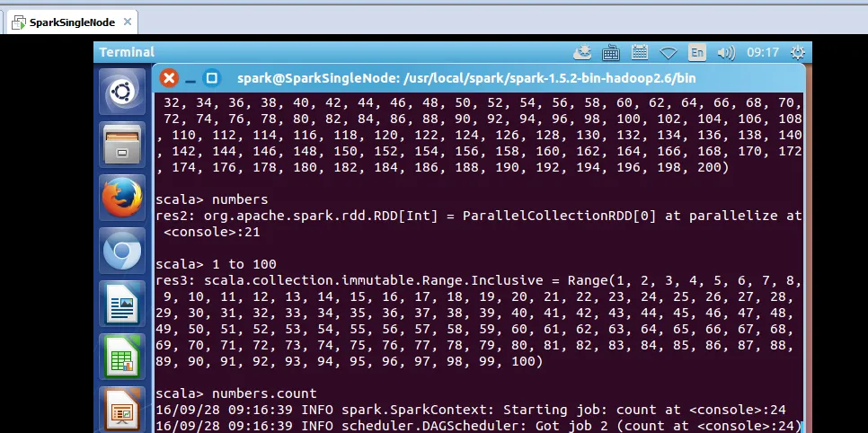Close the SparkSingleNode tab
Image resolution: width=868 pixels, height=433 pixels.
click(x=128, y=22)
